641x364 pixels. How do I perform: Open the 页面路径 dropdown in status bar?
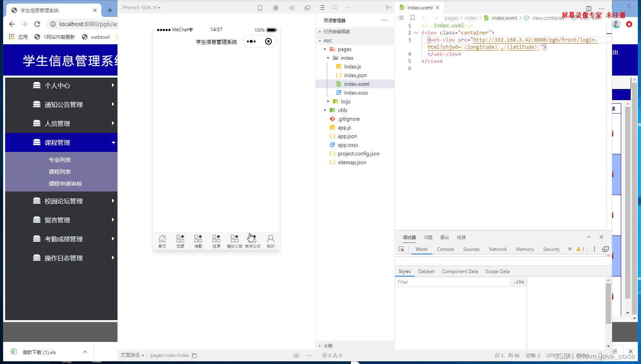click(132, 355)
